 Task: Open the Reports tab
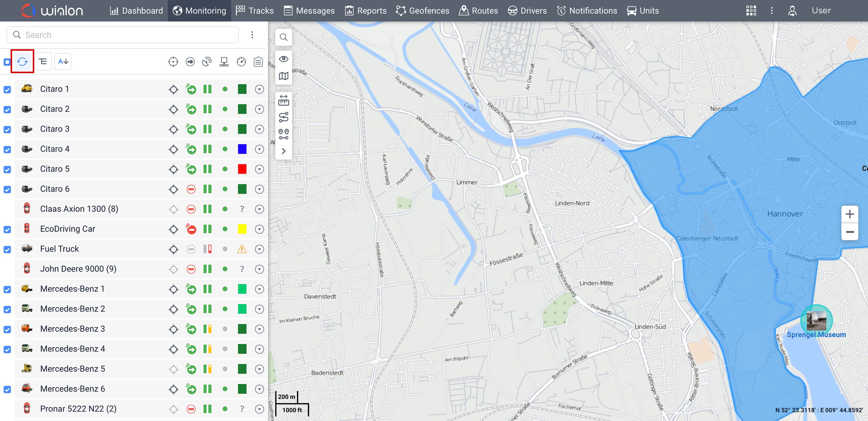[x=366, y=11]
